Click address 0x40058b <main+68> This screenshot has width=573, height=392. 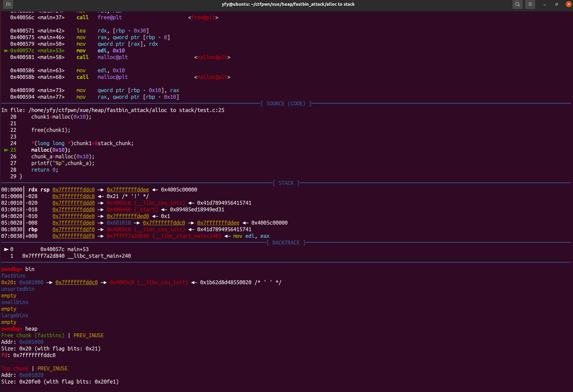click(37, 77)
